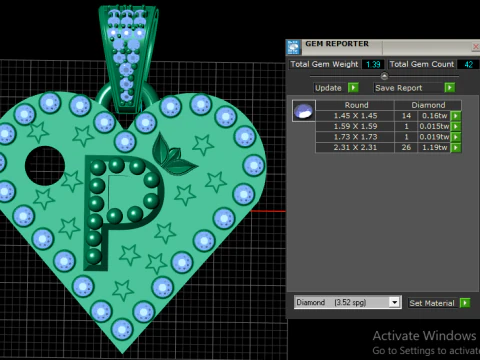Click the Set Material button

tap(432, 303)
